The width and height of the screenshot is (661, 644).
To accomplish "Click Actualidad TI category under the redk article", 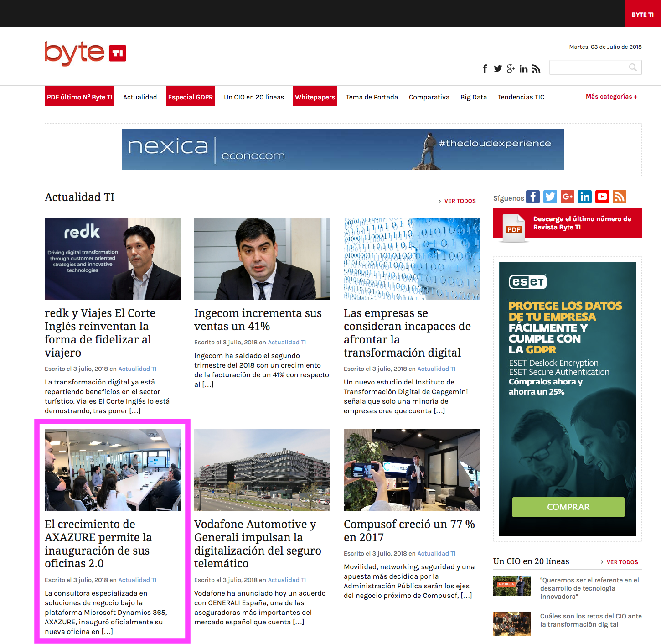I will [x=137, y=369].
